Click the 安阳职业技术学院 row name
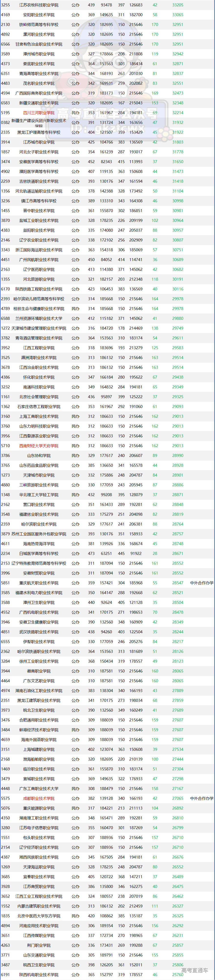The image size is (215, 980). (x=39, y=15)
